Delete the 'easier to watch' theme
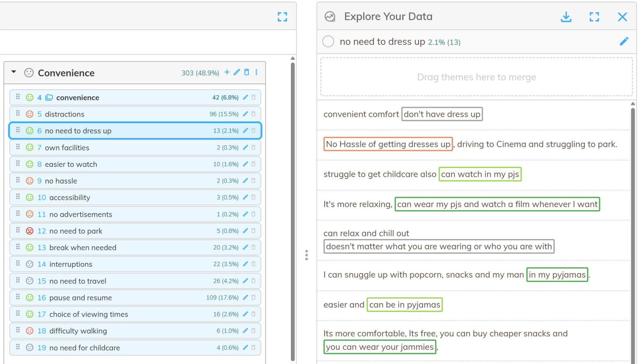 click(253, 164)
